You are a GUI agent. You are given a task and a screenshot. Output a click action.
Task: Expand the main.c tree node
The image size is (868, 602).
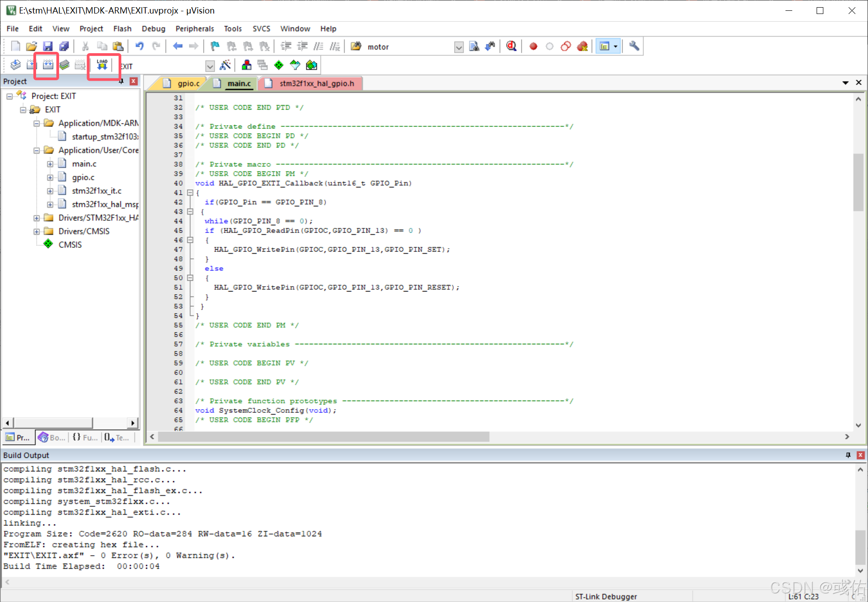point(50,164)
